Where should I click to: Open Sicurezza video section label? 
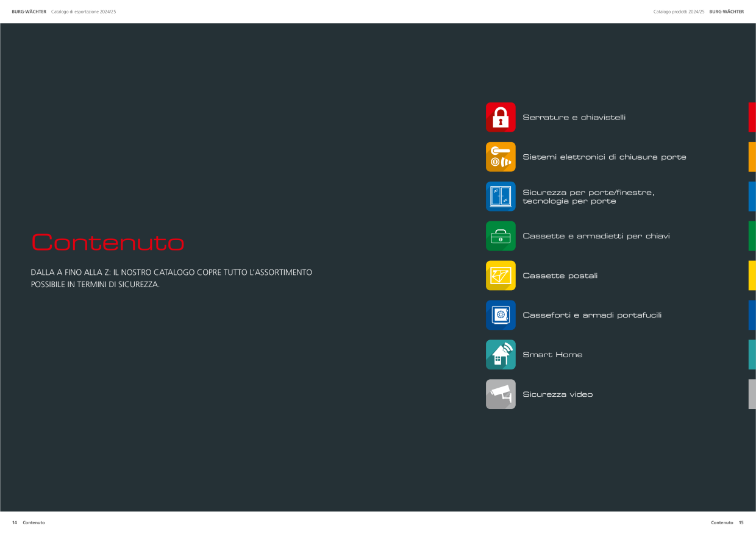point(557,394)
